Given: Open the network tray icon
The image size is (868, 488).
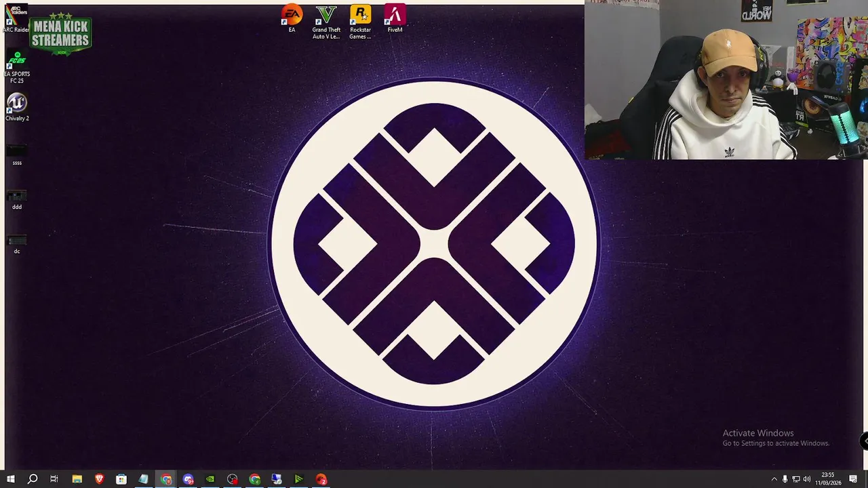Looking at the screenshot, I should click(796, 479).
